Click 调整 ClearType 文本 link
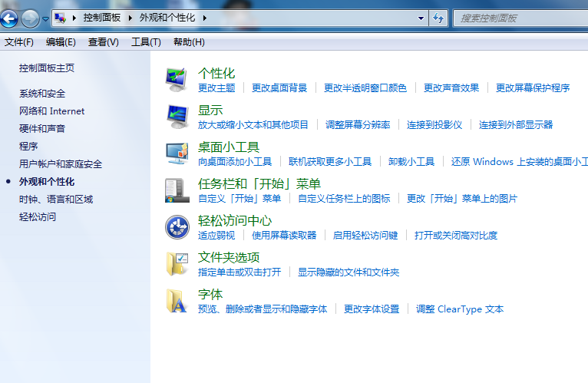The width and height of the screenshot is (588, 383). tap(460, 309)
